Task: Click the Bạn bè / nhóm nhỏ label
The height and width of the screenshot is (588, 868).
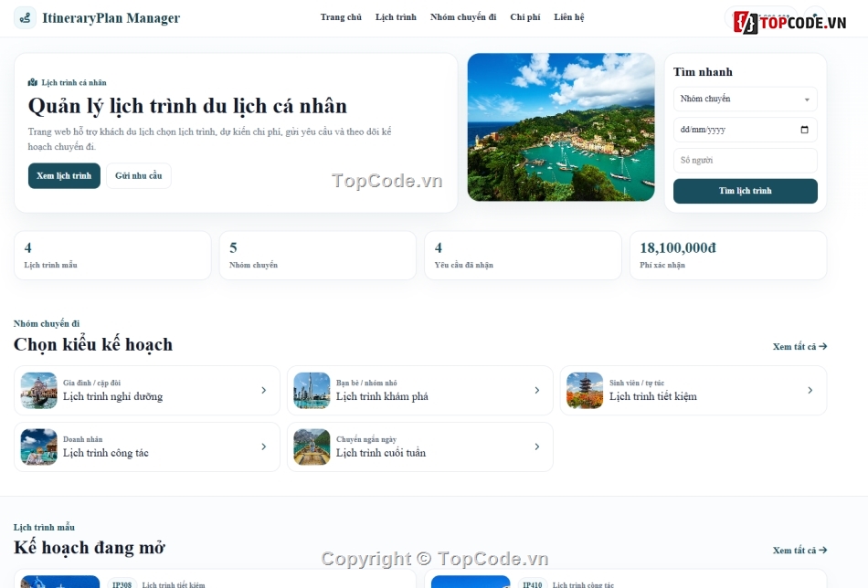Action: pyautogui.click(x=365, y=383)
